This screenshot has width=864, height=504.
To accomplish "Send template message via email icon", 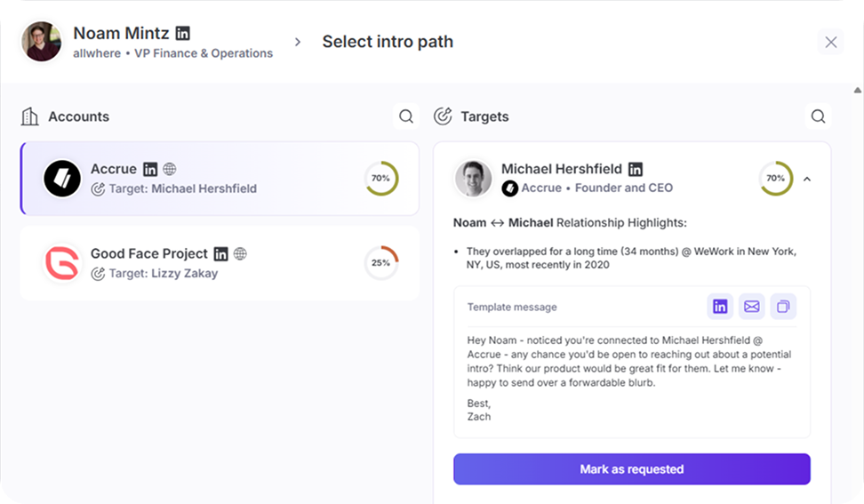I will point(752,307).
